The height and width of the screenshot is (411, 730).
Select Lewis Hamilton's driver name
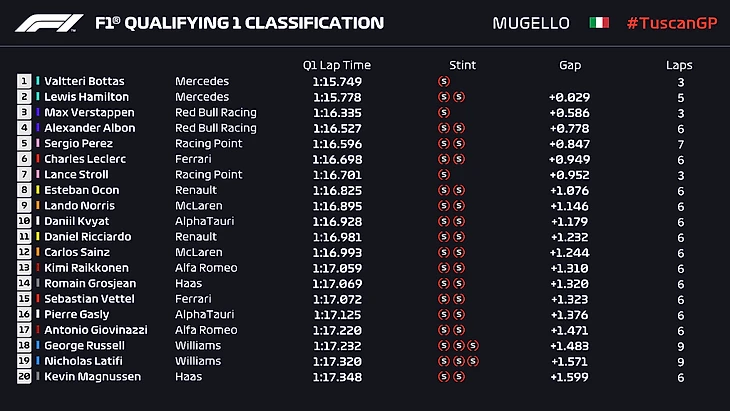[x=87, y=97]
